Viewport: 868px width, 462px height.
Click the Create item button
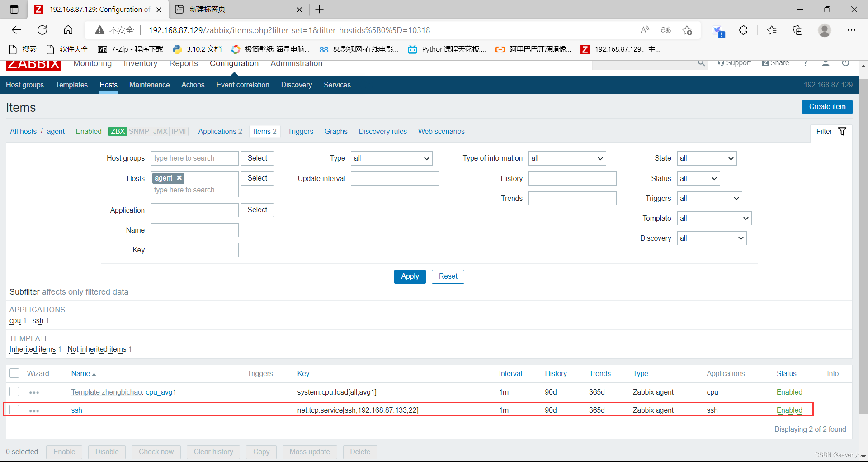[827, 107]
